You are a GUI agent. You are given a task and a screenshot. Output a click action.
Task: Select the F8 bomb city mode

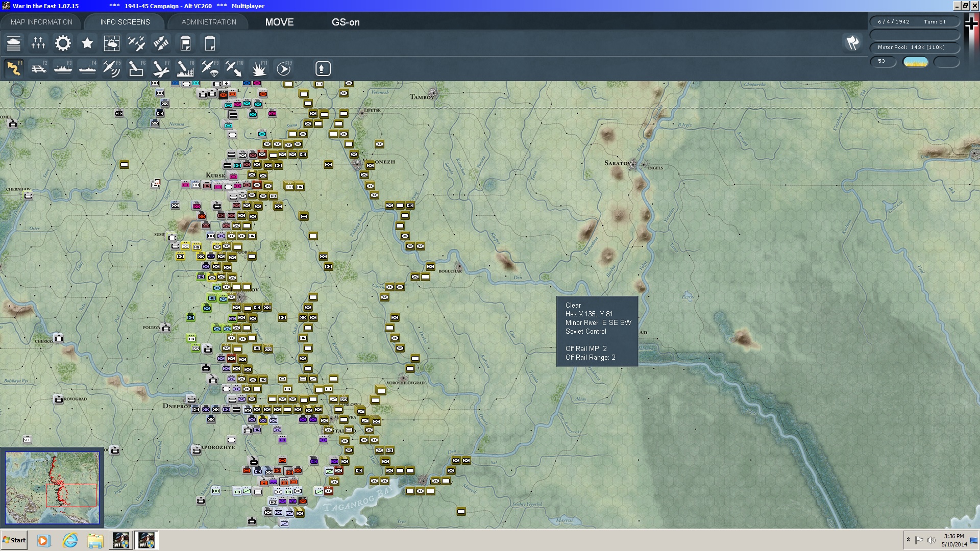point(185,68)
